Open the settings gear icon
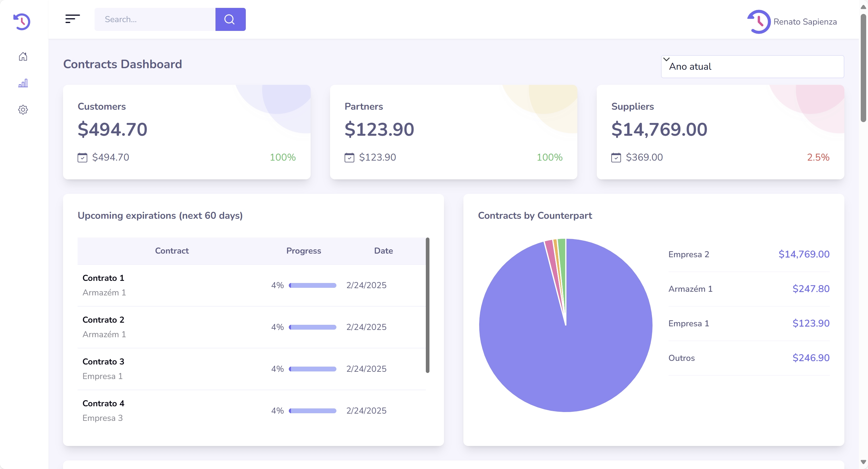This screenshot has height=469, width=868. click(23, 109)
